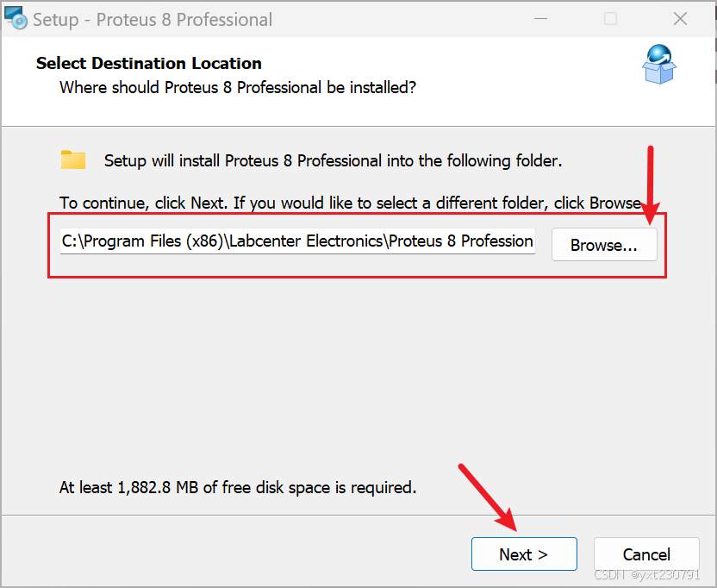The image size is (717, 588).
Task: Close the setup window
Action: point(680,19)
